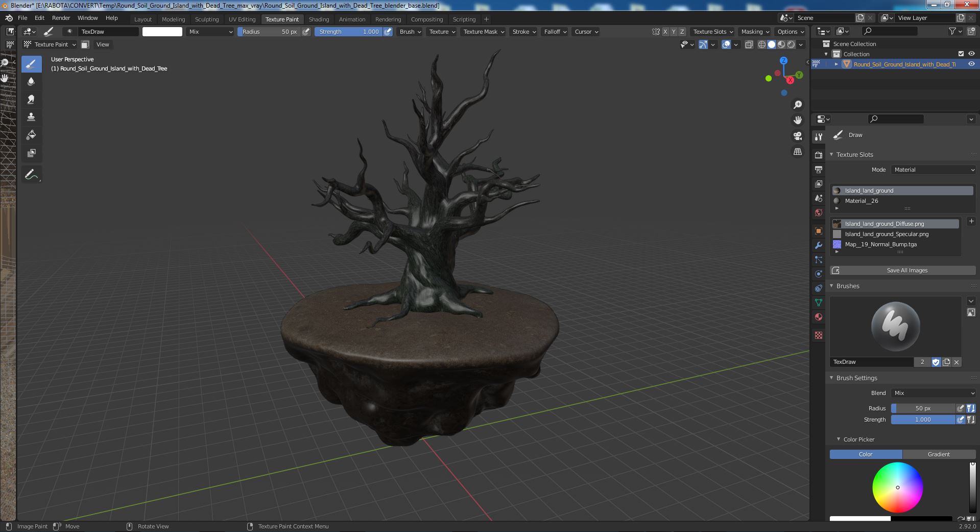Toggle X axis symmetry
The image size is (980, 532).
(x=665, y=32)
